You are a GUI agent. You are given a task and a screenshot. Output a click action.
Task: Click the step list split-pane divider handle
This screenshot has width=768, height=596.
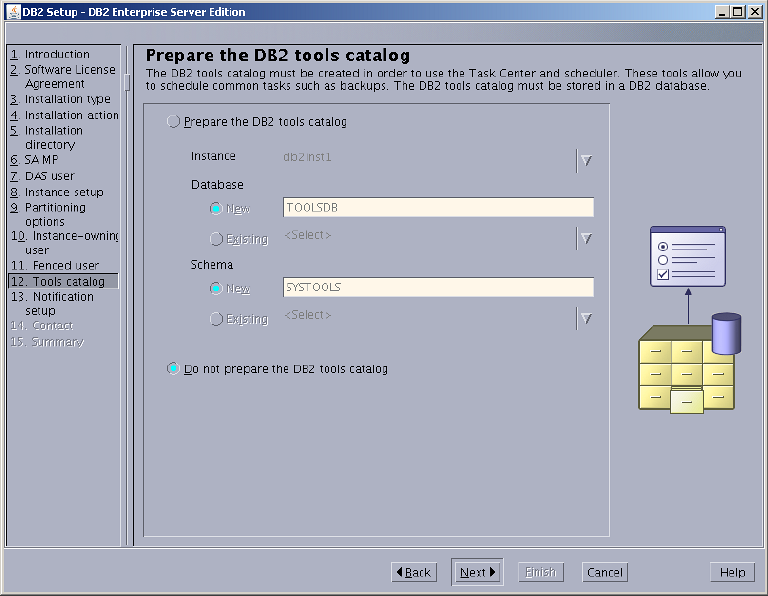coord(127,82)
